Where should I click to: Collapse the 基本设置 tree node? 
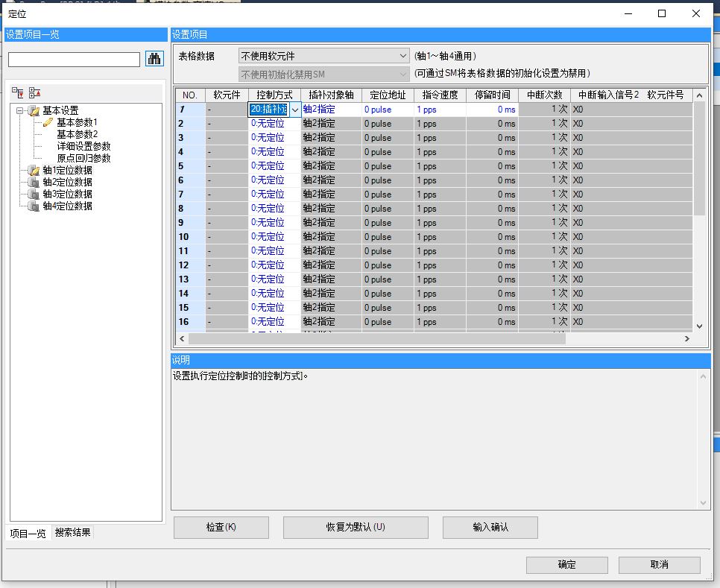point(20,110)
